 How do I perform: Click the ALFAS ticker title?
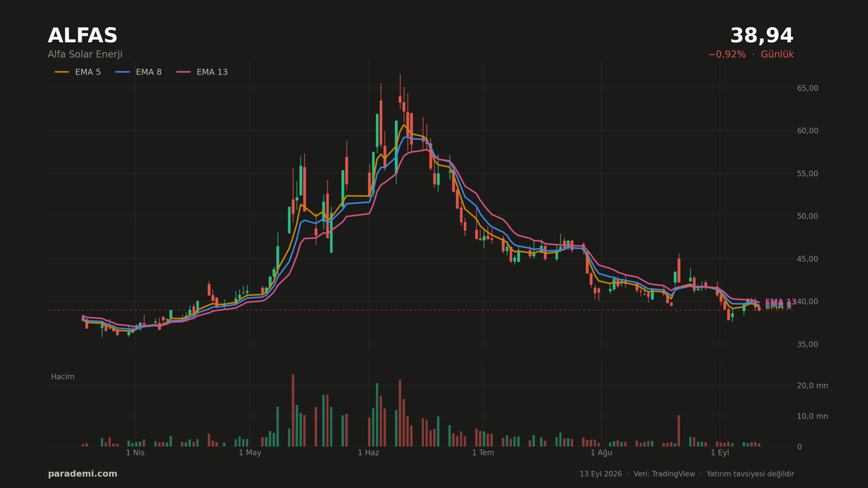pos(82,36)
